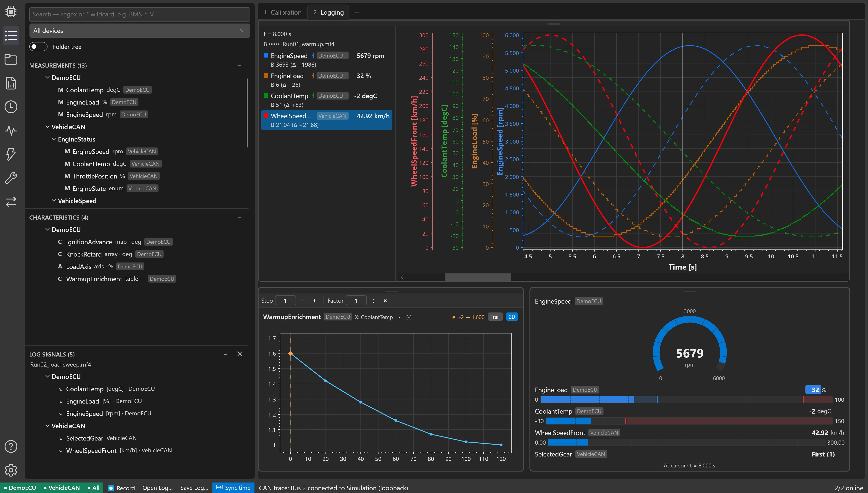Select IgnitionAdvance map characteristic

[x=115, y=242]
